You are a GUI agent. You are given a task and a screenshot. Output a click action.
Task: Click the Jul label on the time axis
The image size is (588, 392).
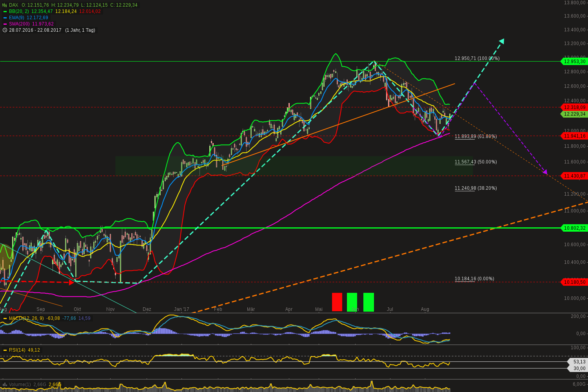click(390, 309)
